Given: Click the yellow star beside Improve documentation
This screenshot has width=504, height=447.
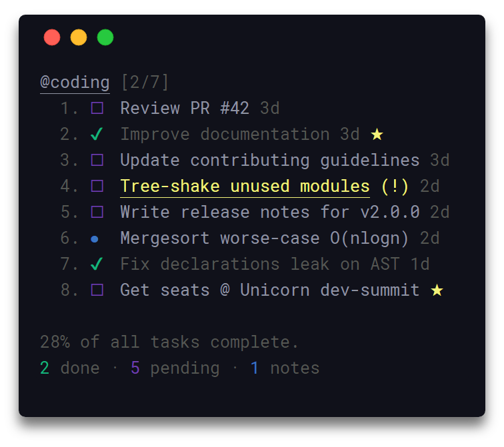Looking at the screenshot, I should 377,134.
